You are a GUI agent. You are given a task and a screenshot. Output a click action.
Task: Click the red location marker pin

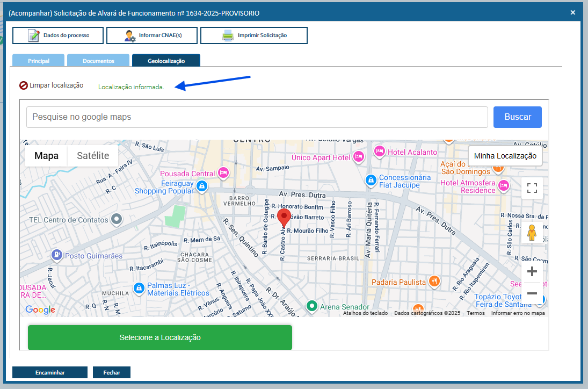[x=284, y=218]
